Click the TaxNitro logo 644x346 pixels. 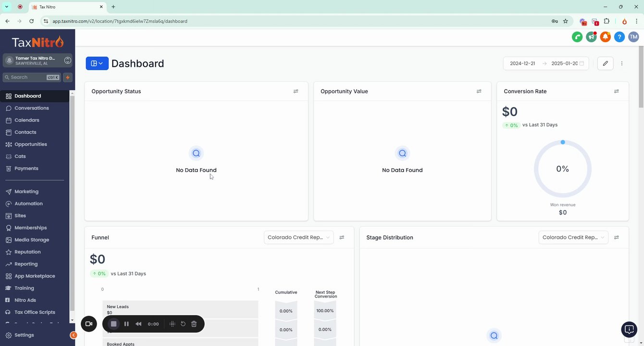(x=37, y=42)
